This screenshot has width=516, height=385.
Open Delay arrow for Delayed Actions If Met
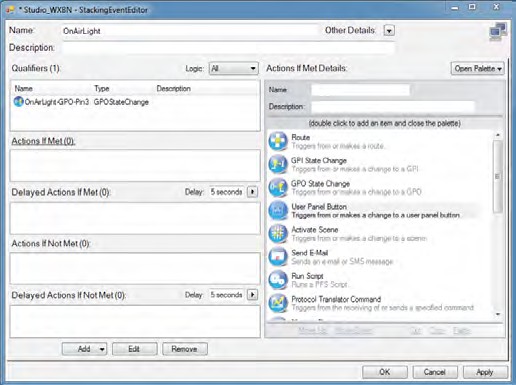(252, 192)
